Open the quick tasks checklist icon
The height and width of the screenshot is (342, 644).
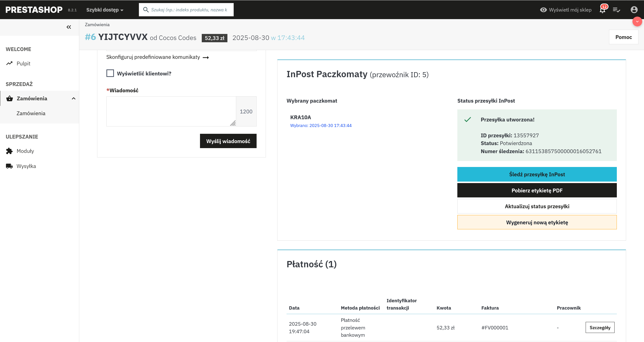pos(616,10)
